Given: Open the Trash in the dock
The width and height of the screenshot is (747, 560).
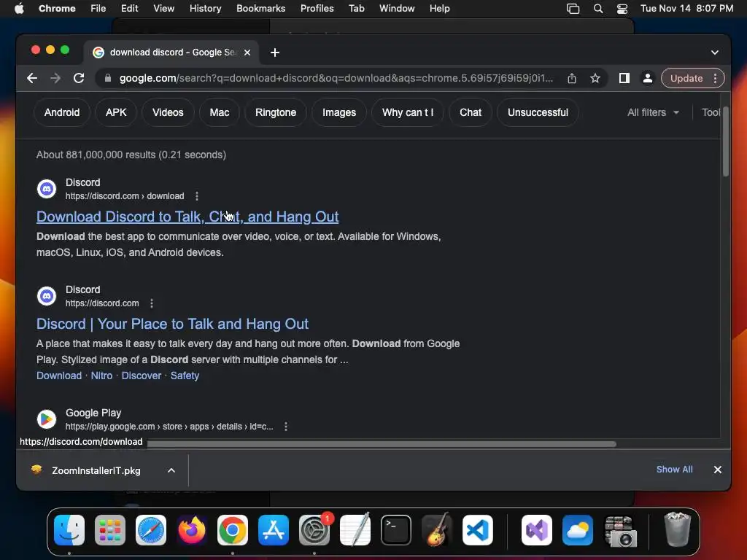Looking at the screenshot, I should point(677,529).
